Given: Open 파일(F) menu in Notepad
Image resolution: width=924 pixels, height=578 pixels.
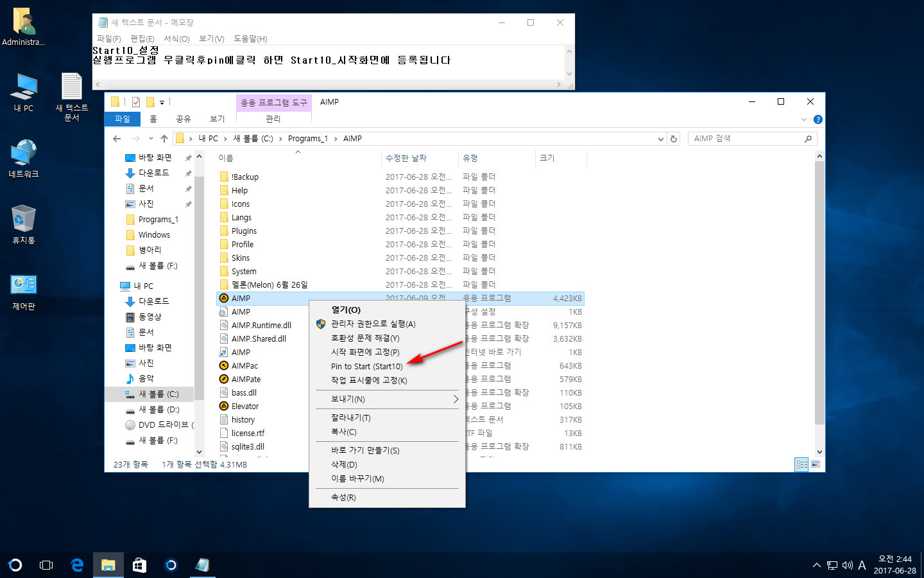Looking at the screenshot, I should [x=108, y=39].
